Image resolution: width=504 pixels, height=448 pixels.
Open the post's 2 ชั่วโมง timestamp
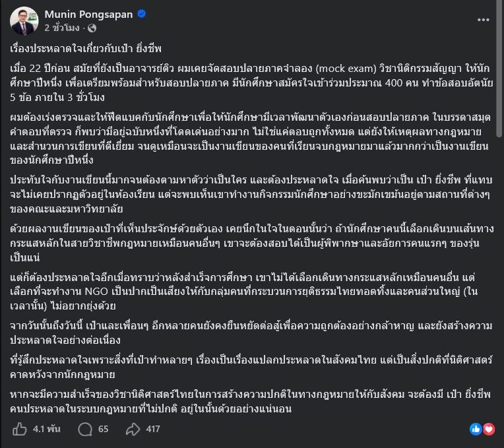[x=62, y=28]
